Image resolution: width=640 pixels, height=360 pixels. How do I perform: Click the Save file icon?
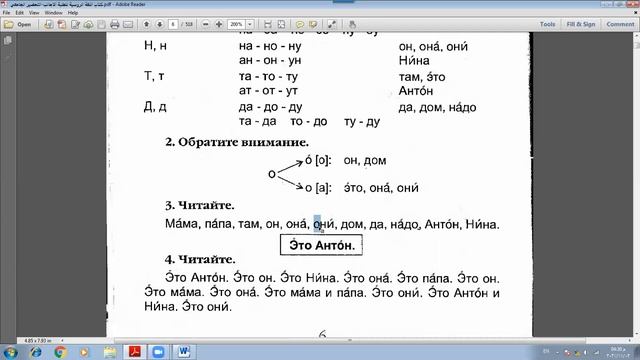click(101, 24)
